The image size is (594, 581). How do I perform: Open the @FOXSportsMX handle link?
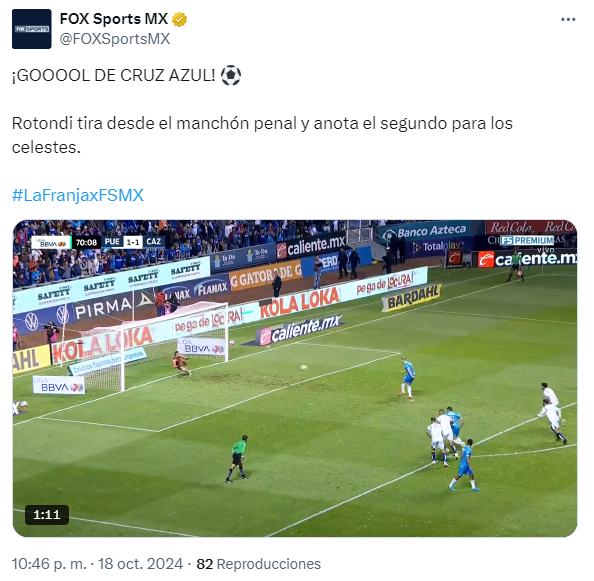point(115,39)
